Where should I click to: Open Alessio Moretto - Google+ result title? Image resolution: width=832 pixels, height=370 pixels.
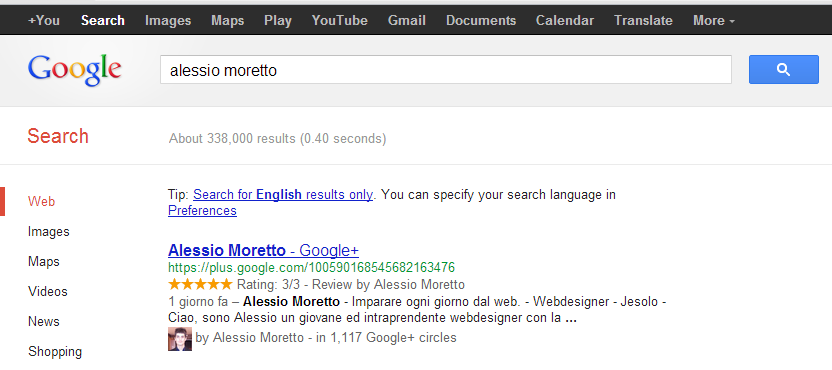[x=263, y=250]
